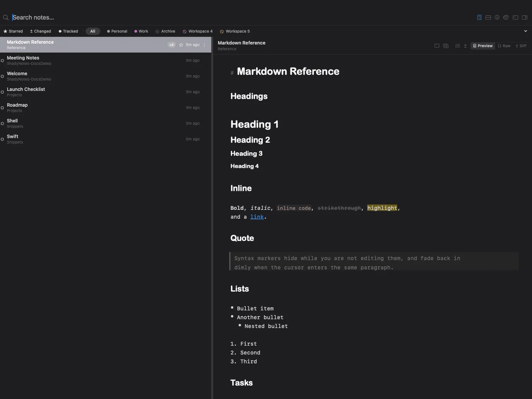Click the status circle beside Meeting Notes

pyautogui.click(x=2, y=61)
